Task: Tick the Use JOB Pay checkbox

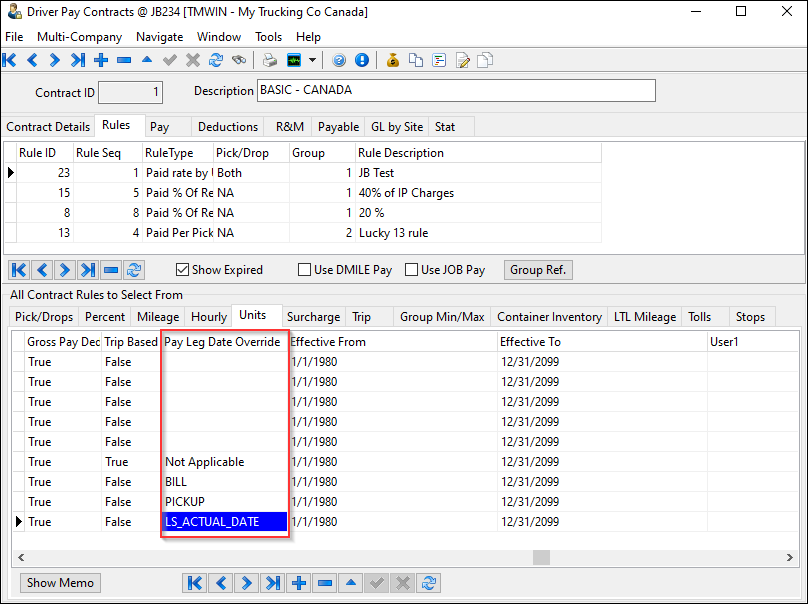Action: tap(411, 270)
